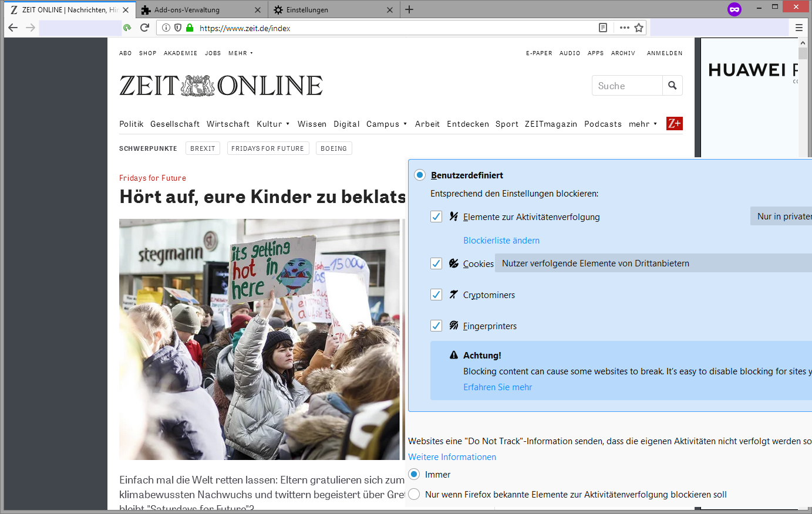812x514 pixels.
Task: Open the 'Nur in privaten' tracker dropdown
Action: 781,217
